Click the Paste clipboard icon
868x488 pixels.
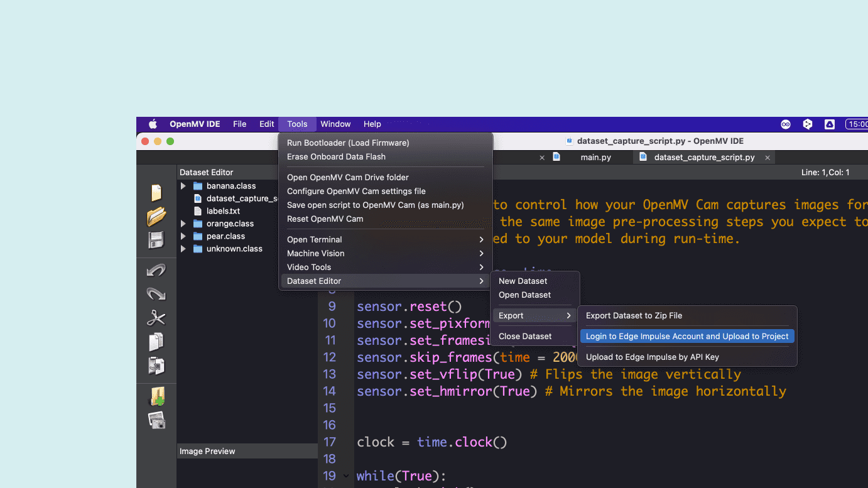click(x=156, y=366)
